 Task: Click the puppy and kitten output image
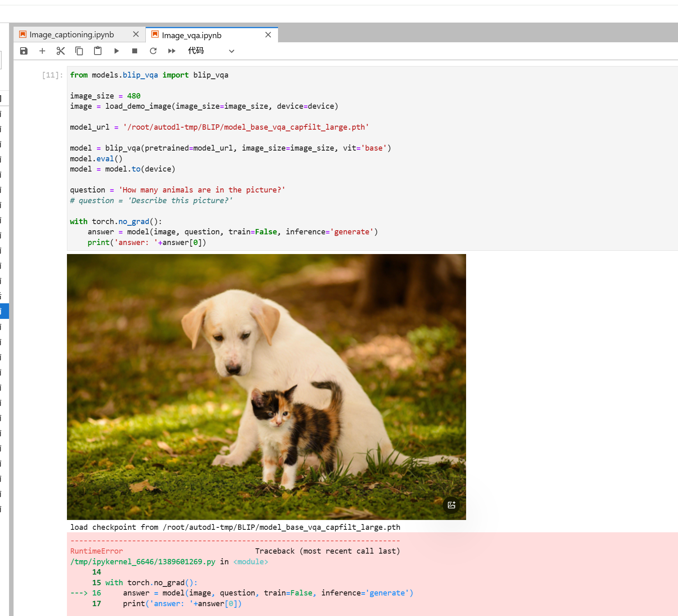point(266,387)
